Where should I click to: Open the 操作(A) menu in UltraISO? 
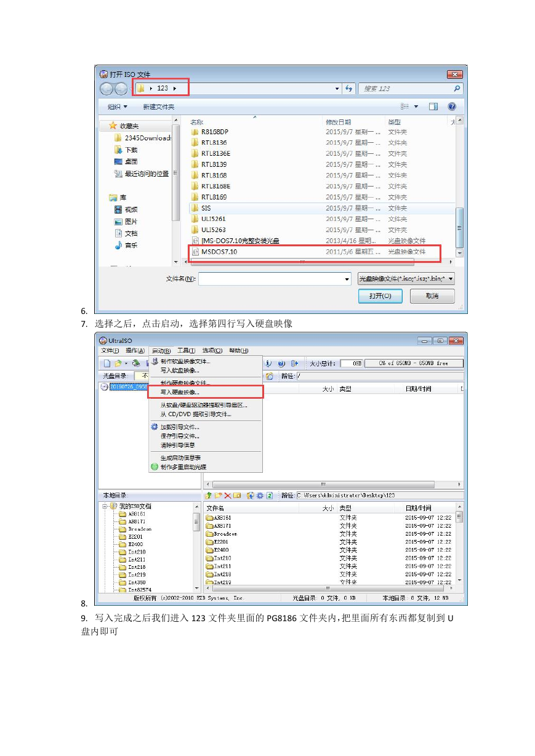[135, 351]
